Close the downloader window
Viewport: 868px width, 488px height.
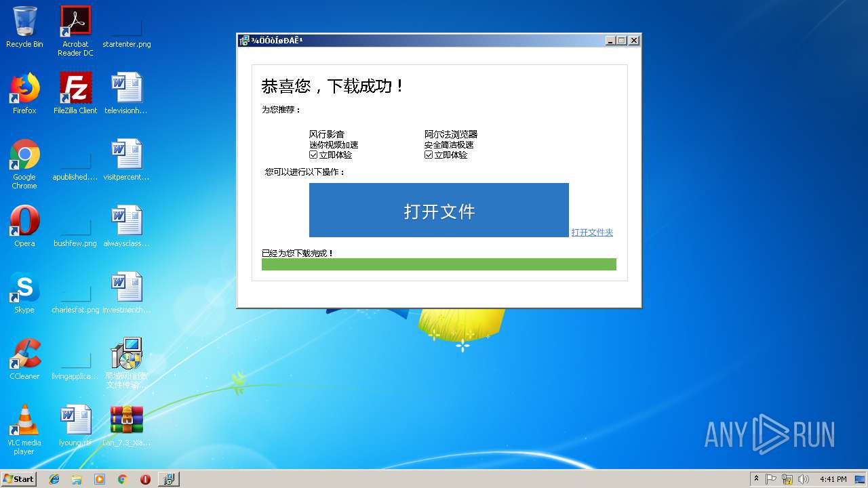(x=634, y=41)
